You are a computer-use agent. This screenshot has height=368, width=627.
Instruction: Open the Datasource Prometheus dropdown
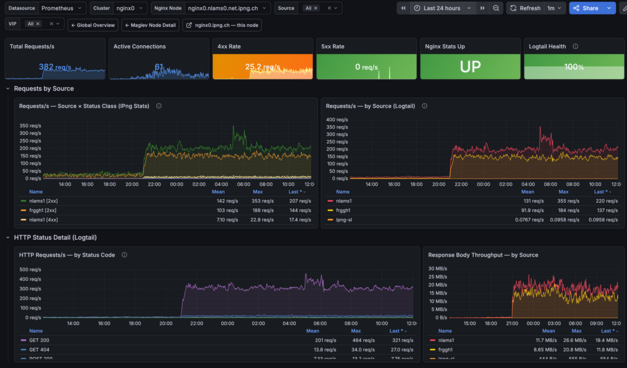coord(62,8)
